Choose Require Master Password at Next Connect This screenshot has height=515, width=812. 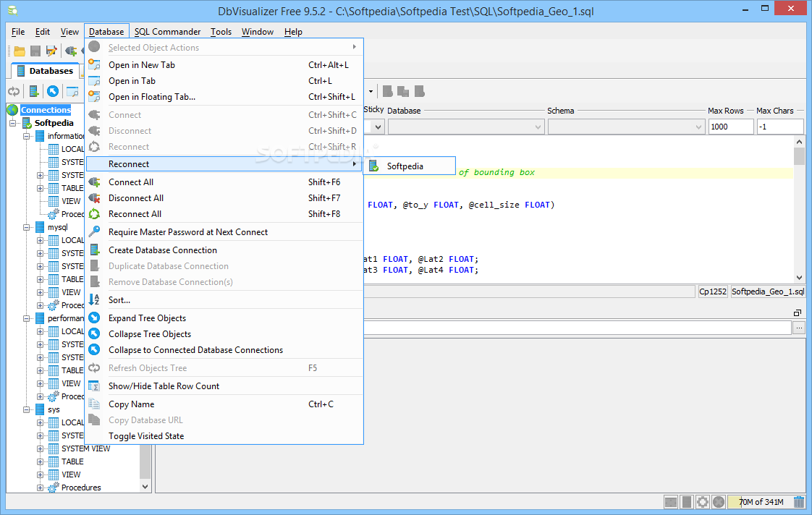coord(225,232)
